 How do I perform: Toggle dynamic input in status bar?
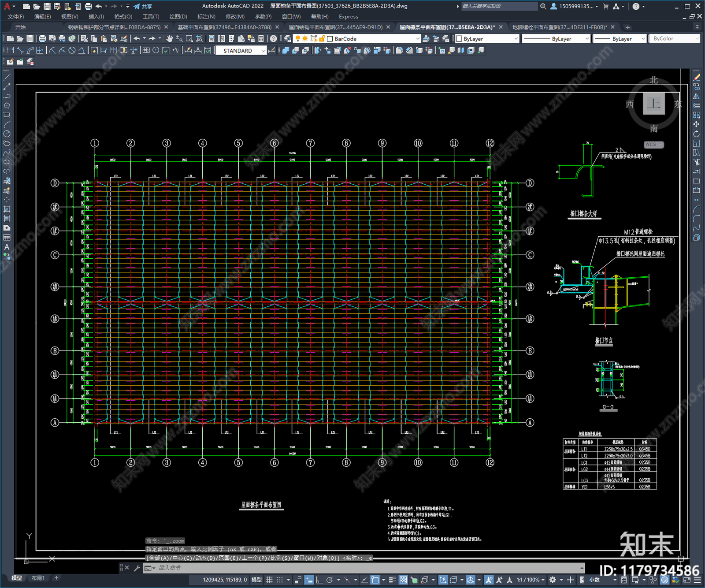pos(309,580)
